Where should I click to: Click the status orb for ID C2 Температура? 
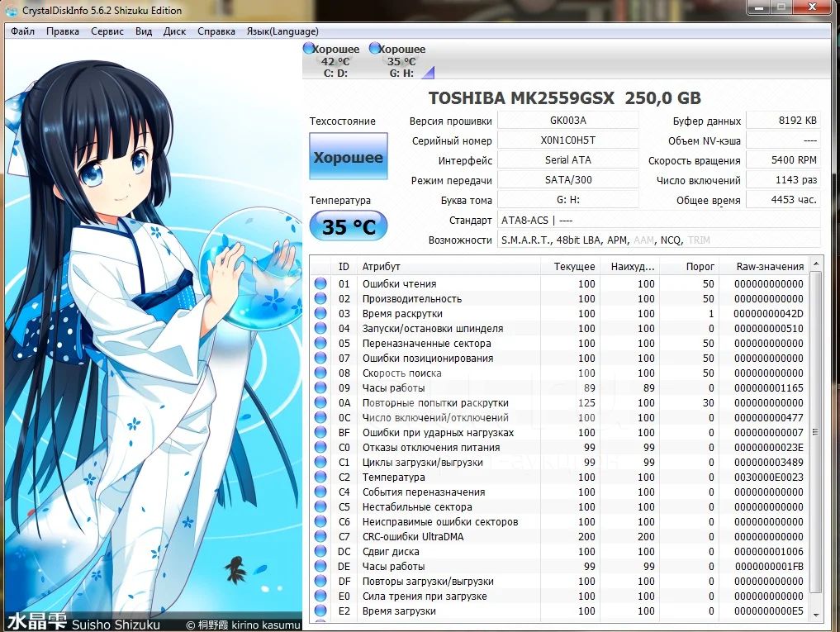click(x=320, y=477)
